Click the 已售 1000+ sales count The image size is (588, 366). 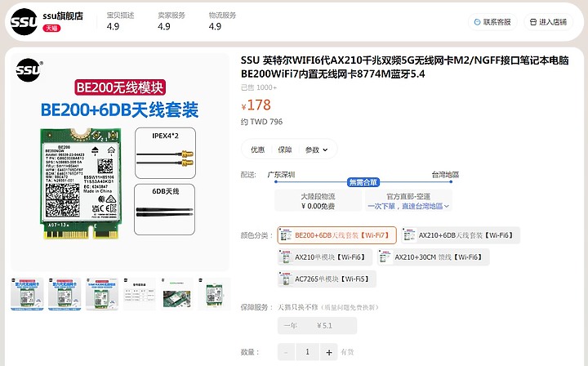(259, 87)
